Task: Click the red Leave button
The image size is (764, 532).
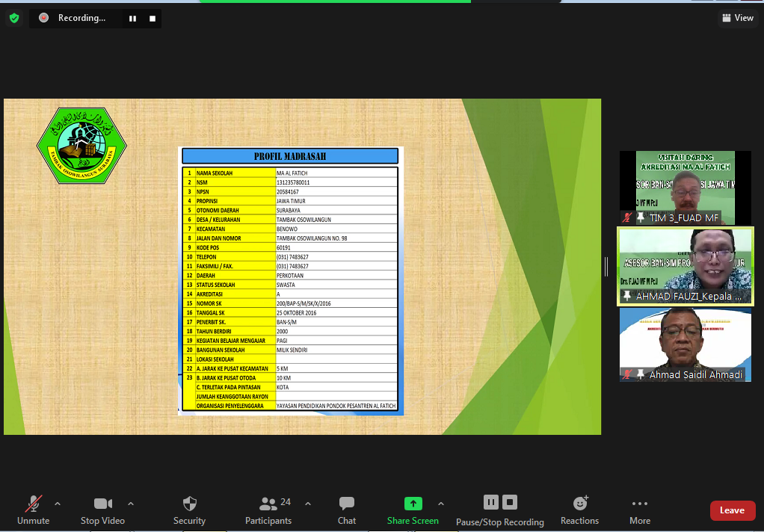Action: tap(732, 510)
